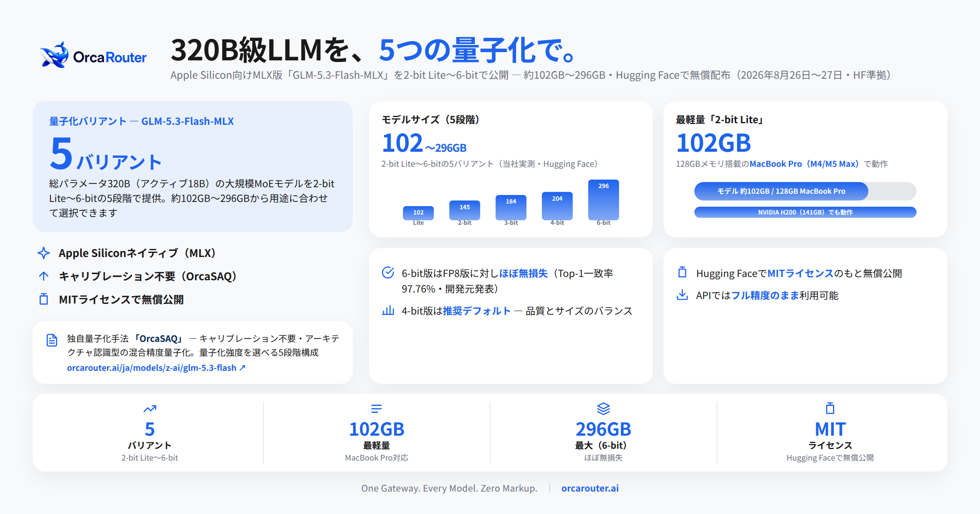This screenshot has height=514, width=980.
Task: Click the document icon beside 独自量子化手法 OrcaSAQ
Action: (52, 340)
